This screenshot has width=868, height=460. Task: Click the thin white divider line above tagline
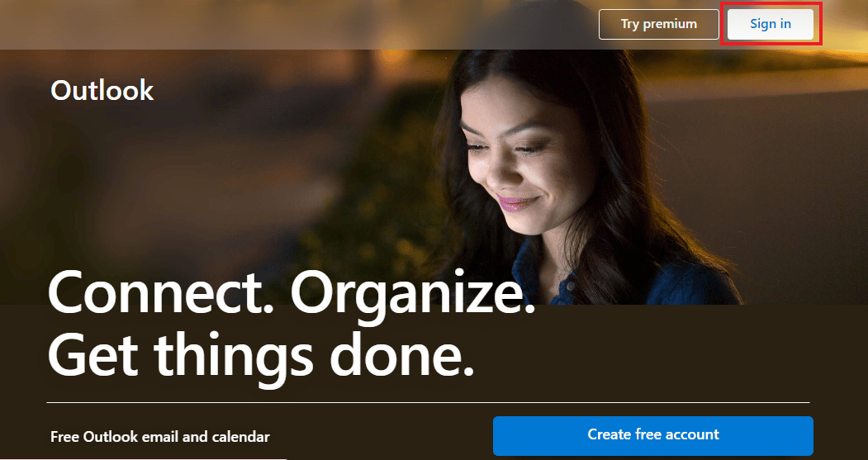(428, 402)
